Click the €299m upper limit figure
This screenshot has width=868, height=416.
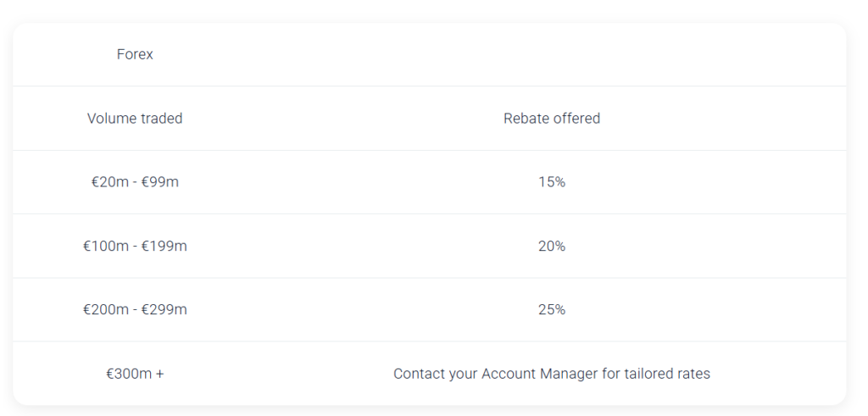tap(164, 309)
